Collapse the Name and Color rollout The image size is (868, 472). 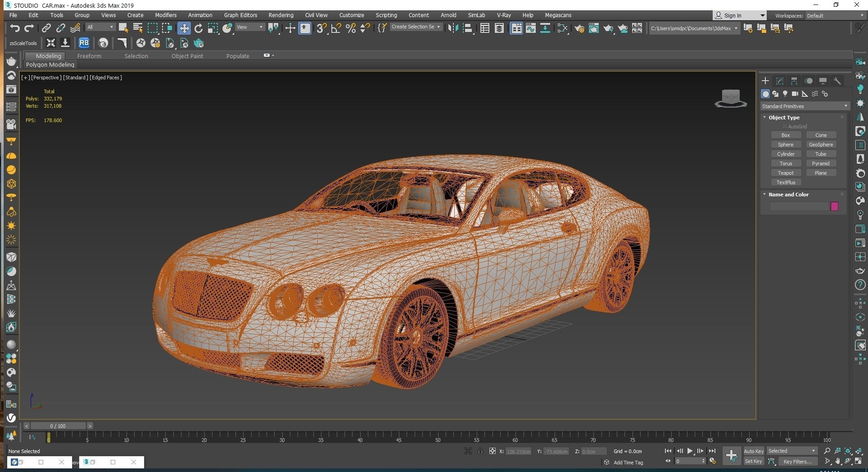[x=788, y=195]
